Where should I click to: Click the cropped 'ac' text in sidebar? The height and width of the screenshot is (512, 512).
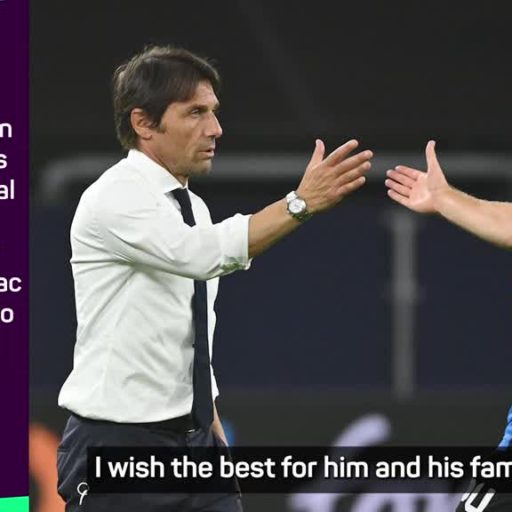tap(11, 285)
